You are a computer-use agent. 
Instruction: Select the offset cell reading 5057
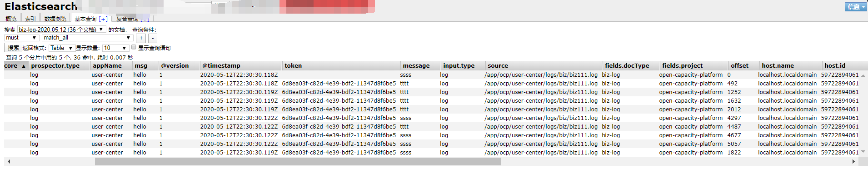(x=734, y=144)
